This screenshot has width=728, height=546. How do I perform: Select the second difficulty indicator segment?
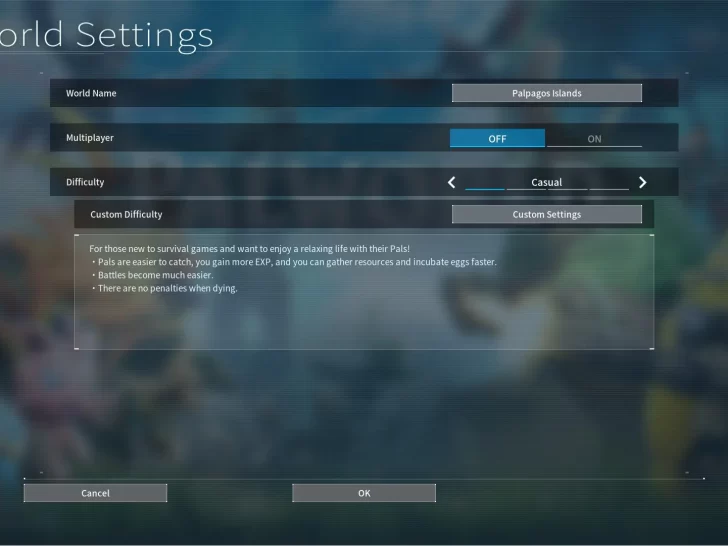[x=526, y=188]
